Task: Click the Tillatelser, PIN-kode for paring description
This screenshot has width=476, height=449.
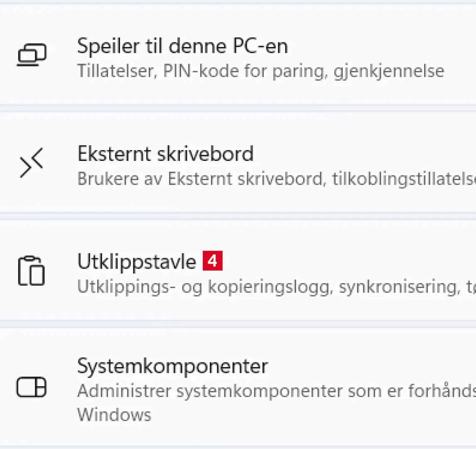Action: tap(260, 71)
